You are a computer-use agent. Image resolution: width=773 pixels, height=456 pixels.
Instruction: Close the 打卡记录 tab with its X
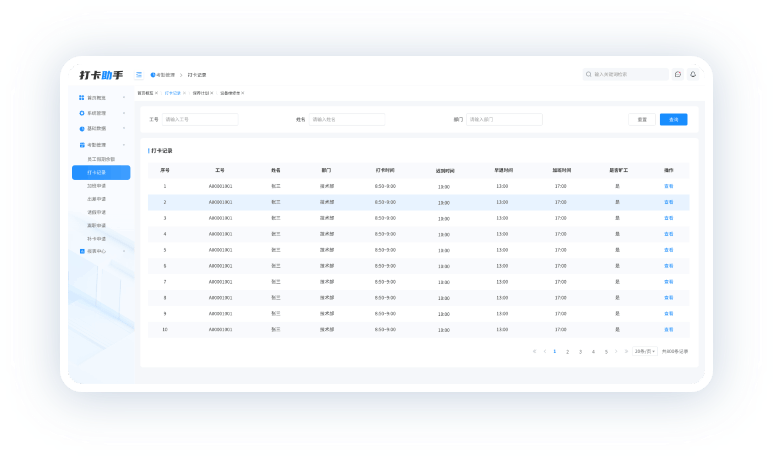click(184, 93)
